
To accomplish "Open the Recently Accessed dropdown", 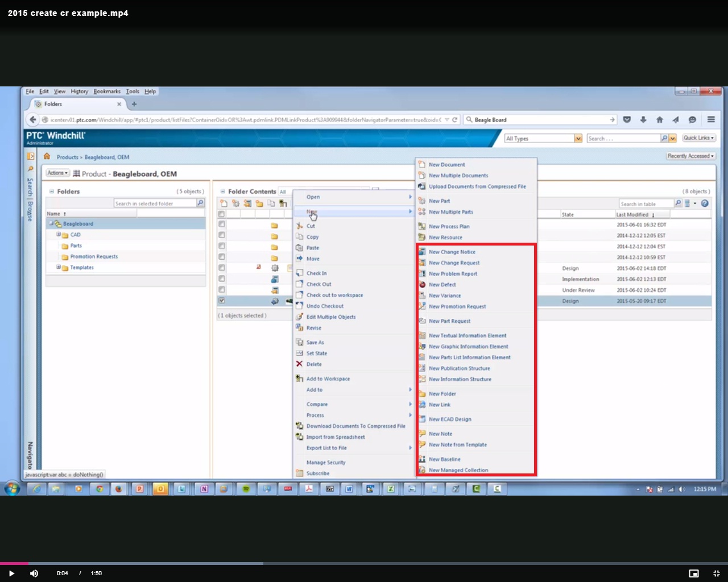I will point(690,155).
